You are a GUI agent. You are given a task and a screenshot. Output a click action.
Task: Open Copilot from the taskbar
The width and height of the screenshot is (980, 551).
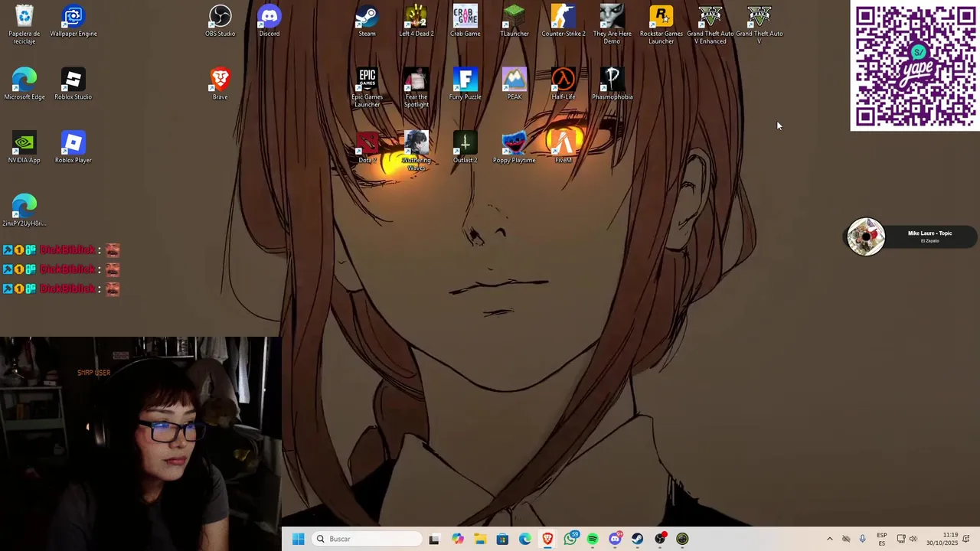click(x=457, y=539)
